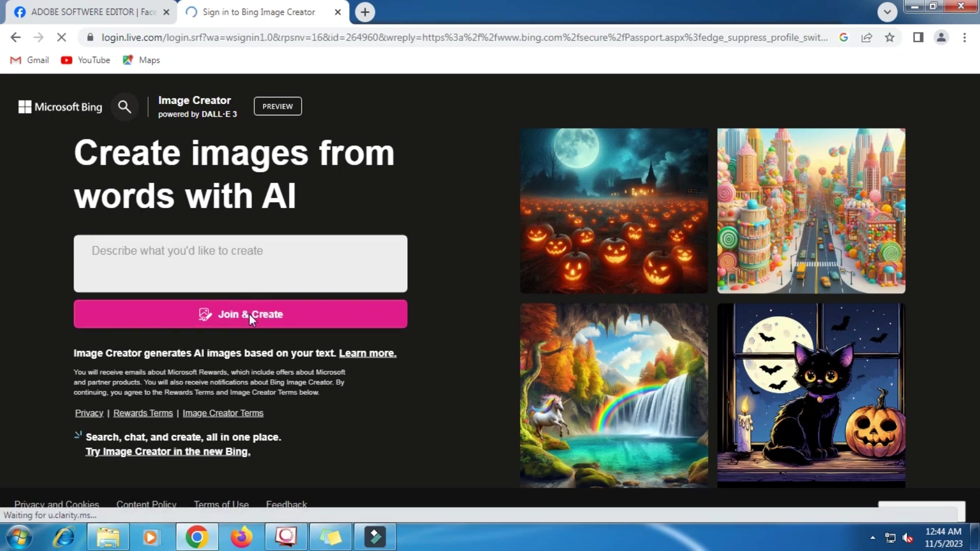Open Chrome three-dot menu

coord(964,37)
